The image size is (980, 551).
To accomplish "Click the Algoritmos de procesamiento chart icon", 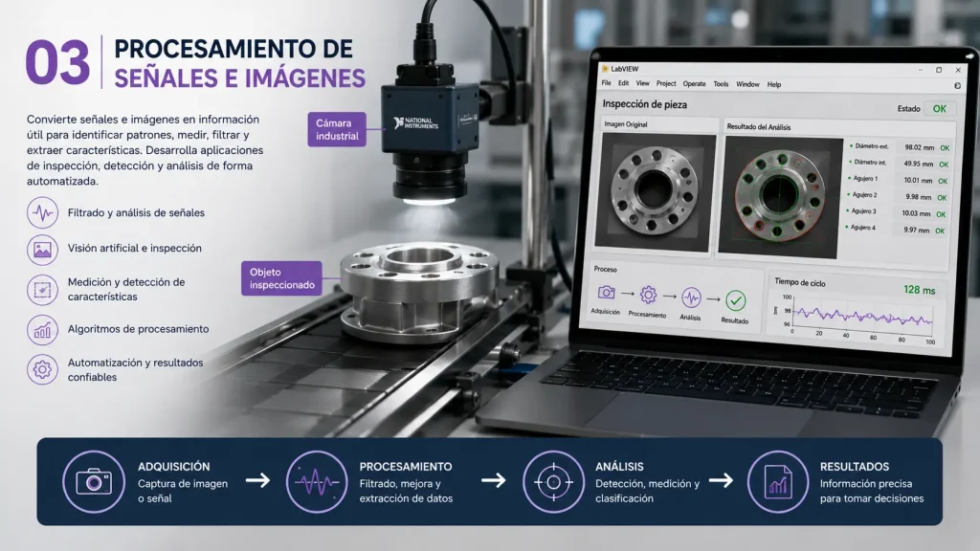I will coord(42,330).
